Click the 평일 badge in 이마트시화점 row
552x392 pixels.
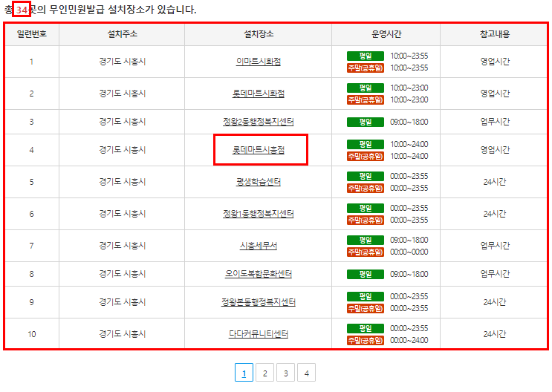366,56
